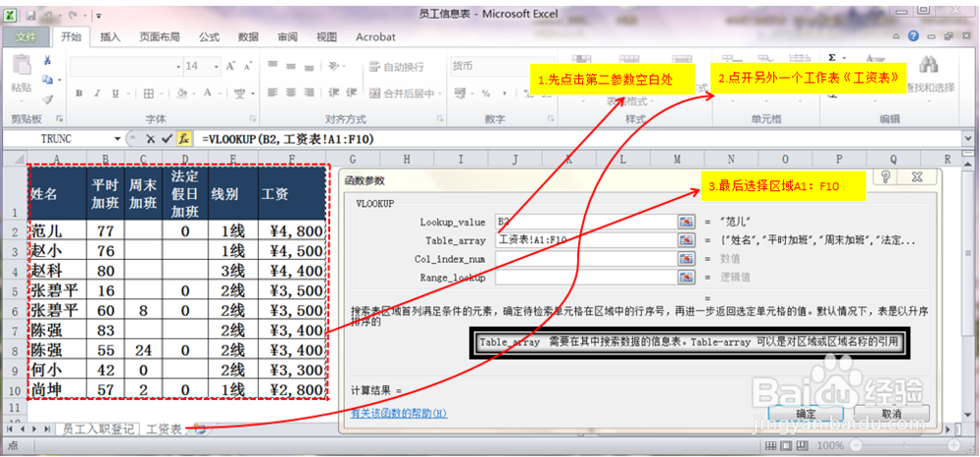Switch to the 页面布局 Page Layout tab
The image size is (980, 457).
click(160, 37)
